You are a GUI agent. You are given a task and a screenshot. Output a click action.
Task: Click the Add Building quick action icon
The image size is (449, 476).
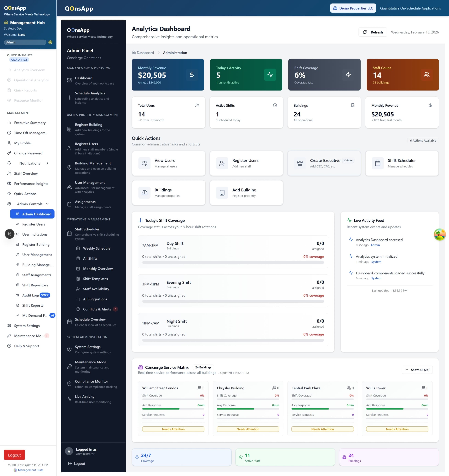(x=222, y=193)
